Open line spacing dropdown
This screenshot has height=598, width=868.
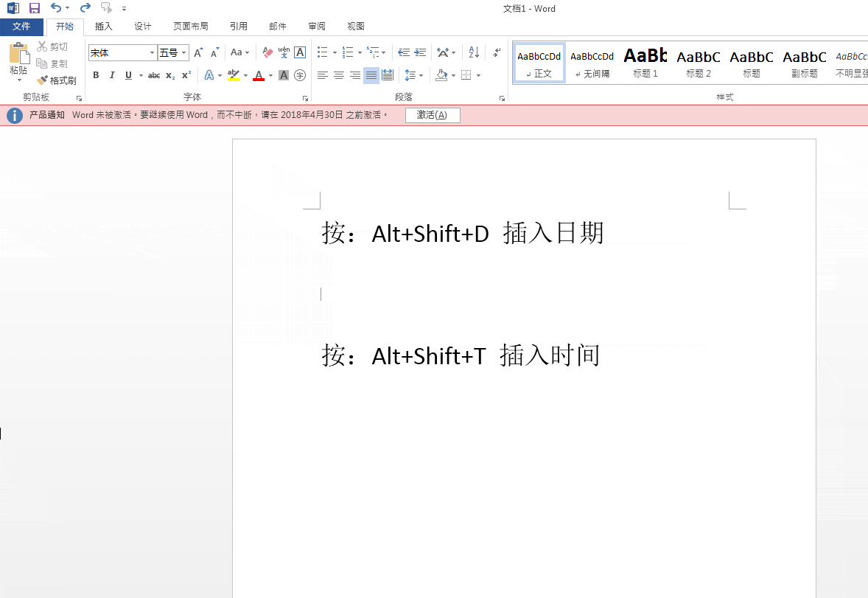tap(413, 74)
